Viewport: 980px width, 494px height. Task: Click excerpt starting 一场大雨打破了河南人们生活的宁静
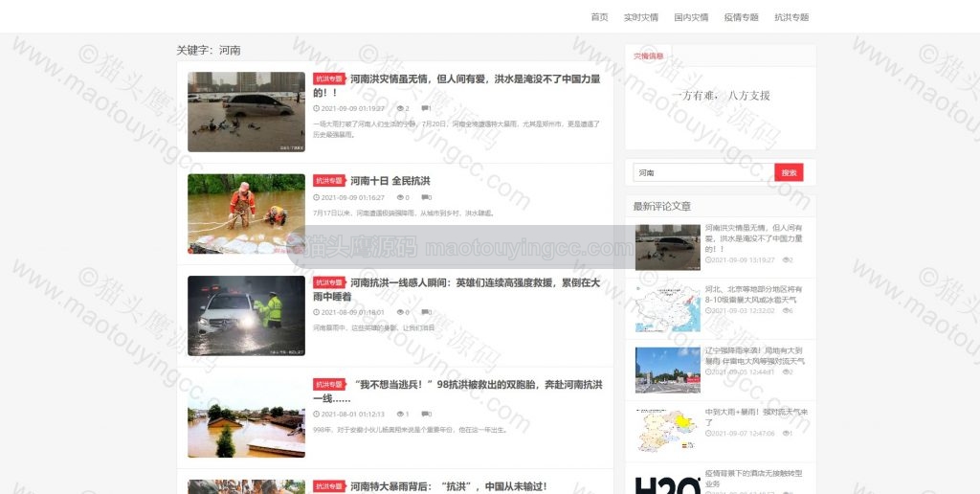[x=457, y=129]
